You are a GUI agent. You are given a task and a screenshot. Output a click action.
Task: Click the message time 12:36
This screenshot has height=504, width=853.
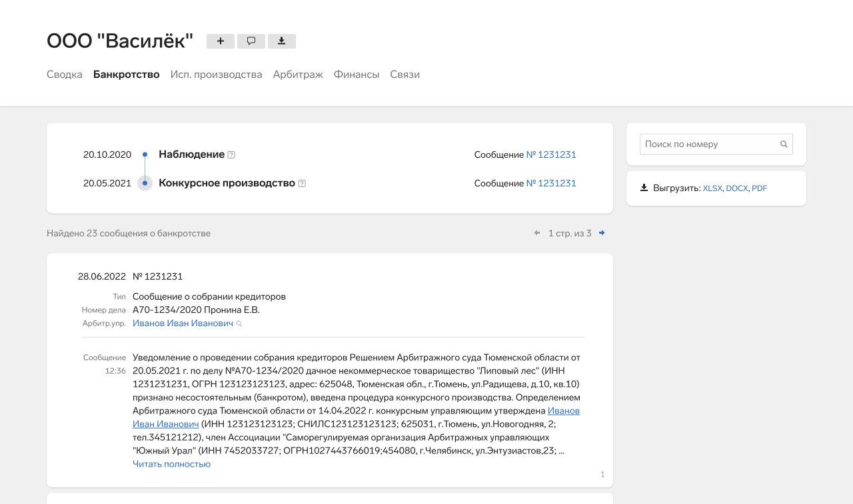pos(115,371)
